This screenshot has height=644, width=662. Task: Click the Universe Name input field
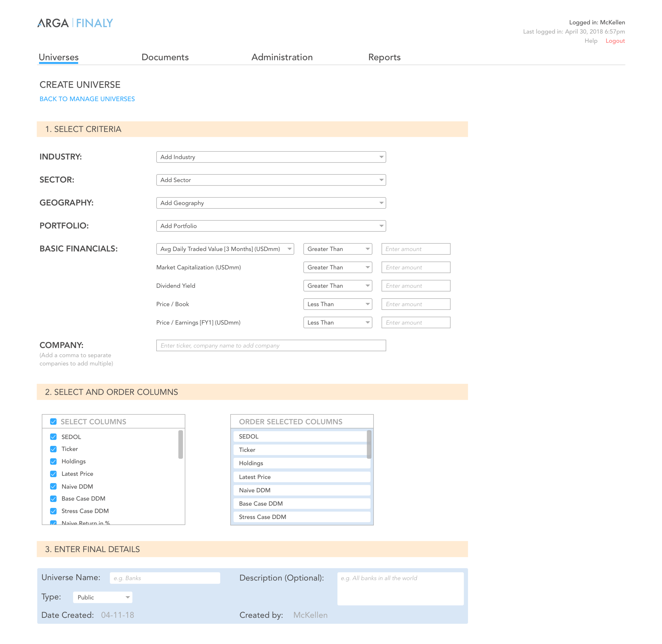tap(165, 578)
